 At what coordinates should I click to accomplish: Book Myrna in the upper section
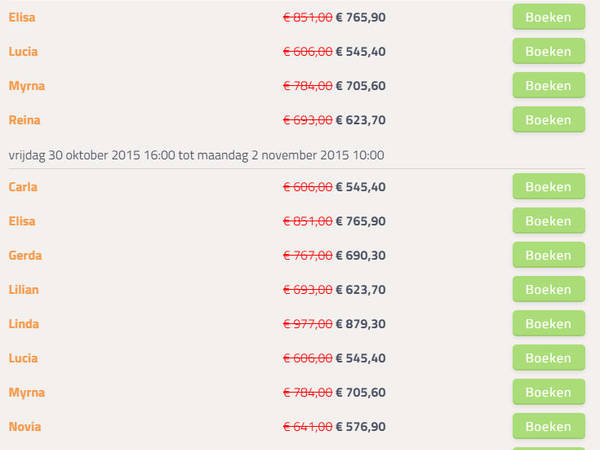click(549, 85)
